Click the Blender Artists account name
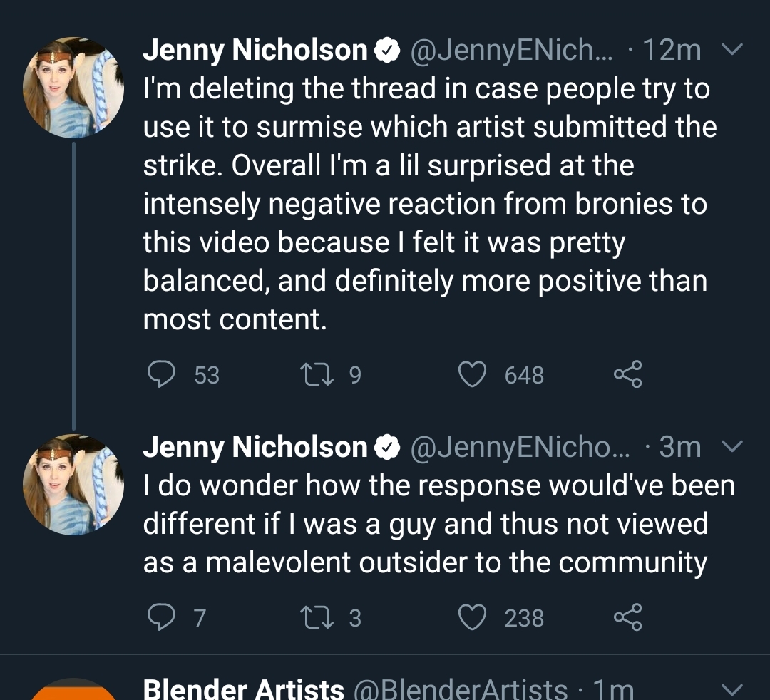The image size is (770, 700). pyautogui.click(x=242, y=688)
